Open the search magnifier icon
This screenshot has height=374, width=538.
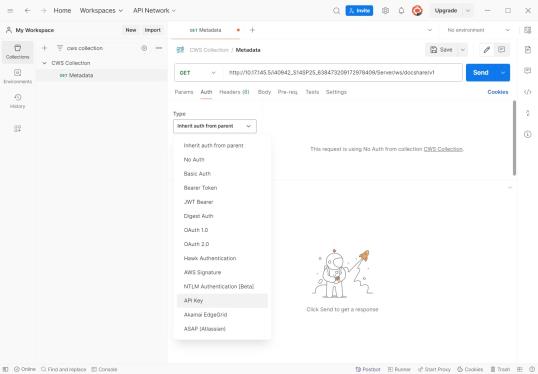pos(336,11)
